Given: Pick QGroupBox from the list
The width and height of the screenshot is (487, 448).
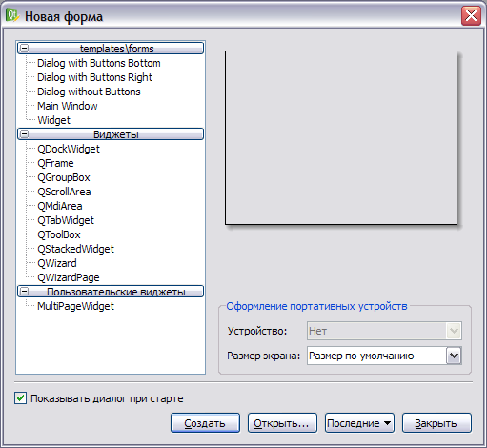Looking at the screenshot, I should point(64,177).
